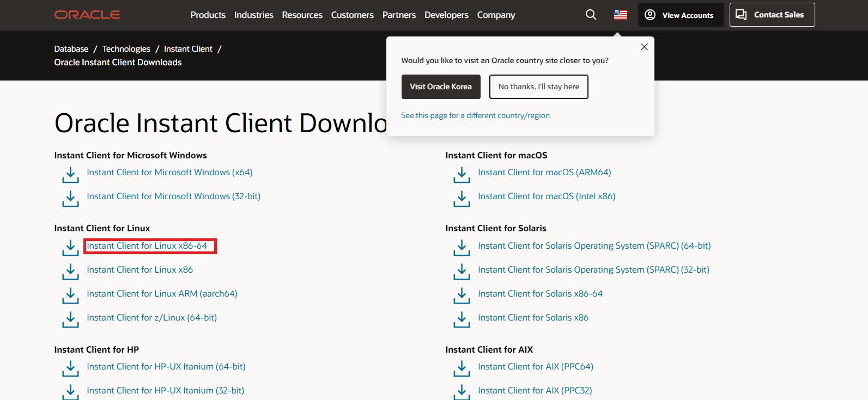This screenshot has width=868, height=400.
Task: Click Visit Oracle Korea button
Action: (x=441, y=87)
